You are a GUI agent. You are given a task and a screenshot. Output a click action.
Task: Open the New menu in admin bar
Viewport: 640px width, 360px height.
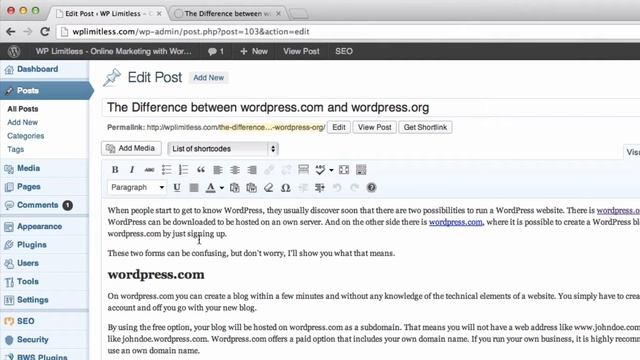(x=254, y=51)
